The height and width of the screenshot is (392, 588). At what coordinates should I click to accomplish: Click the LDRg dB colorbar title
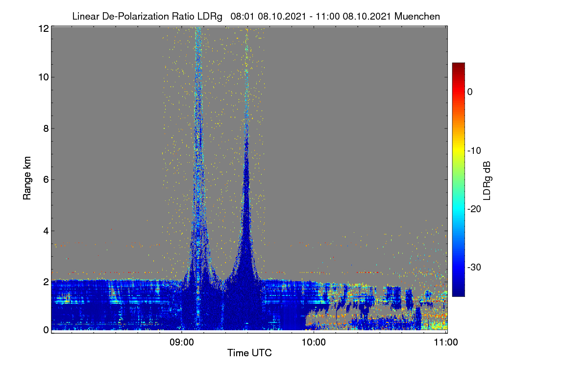488,180
